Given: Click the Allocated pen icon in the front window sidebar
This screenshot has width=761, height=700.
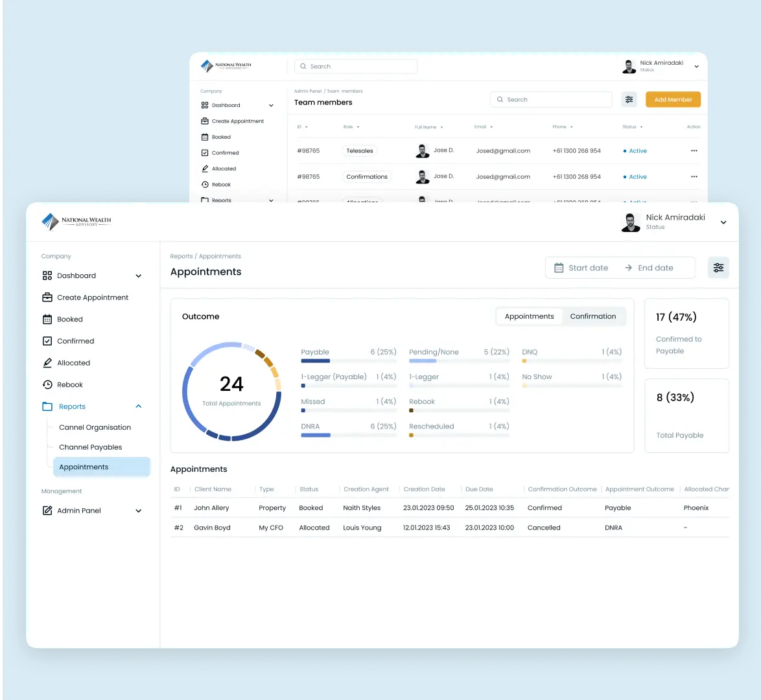Looking at the screenshot, I should click(47, 363).
